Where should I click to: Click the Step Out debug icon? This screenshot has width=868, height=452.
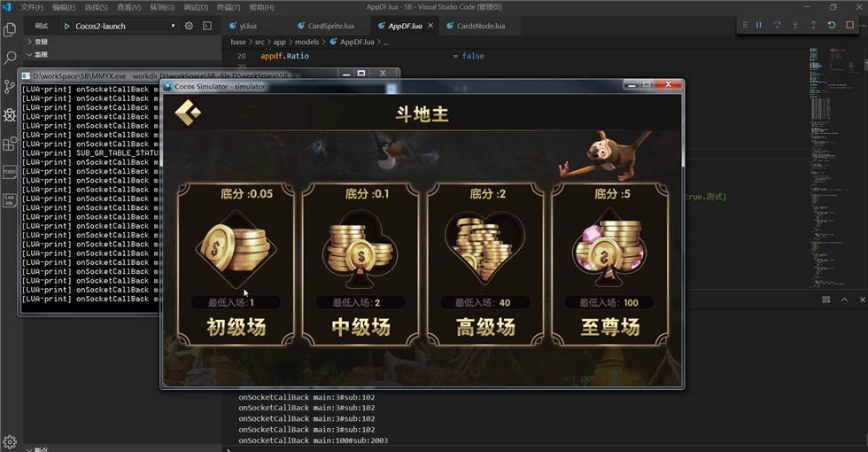click(x=813, y=25)
